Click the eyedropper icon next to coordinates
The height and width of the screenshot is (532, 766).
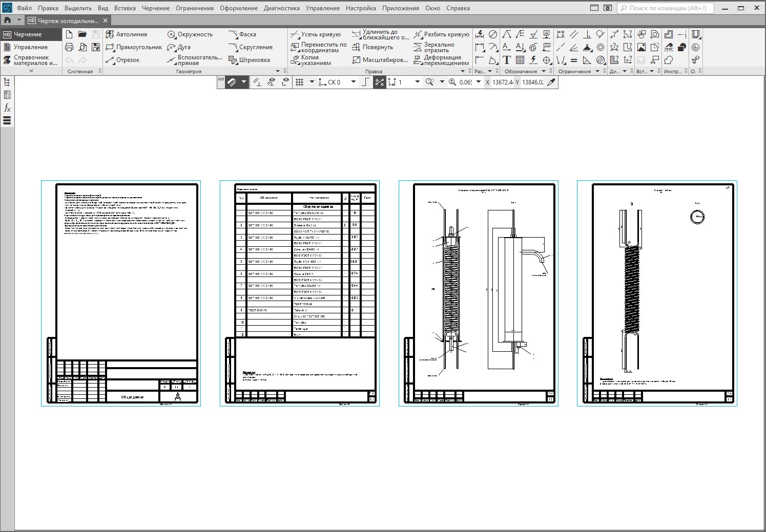(551, 82)
